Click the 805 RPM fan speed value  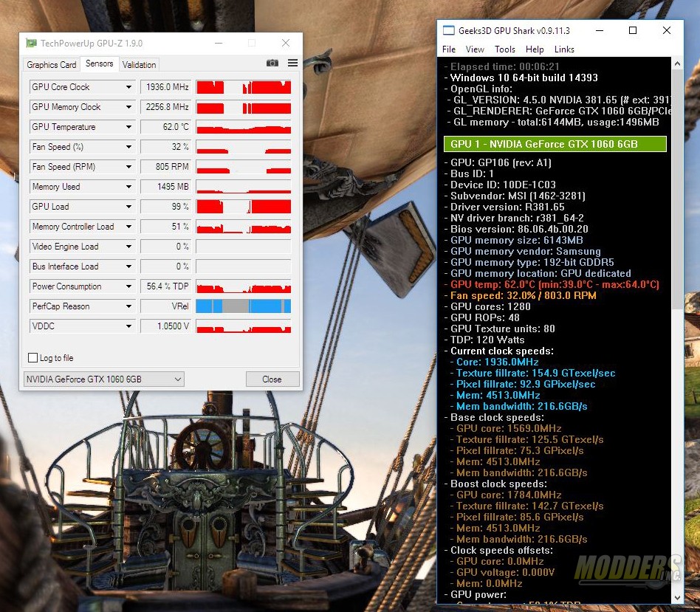pos(165,167)
